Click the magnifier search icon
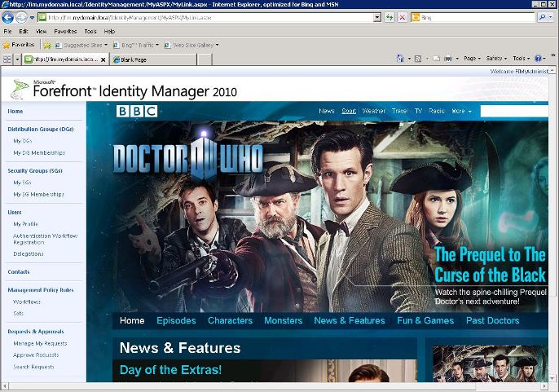 [542, 17]
